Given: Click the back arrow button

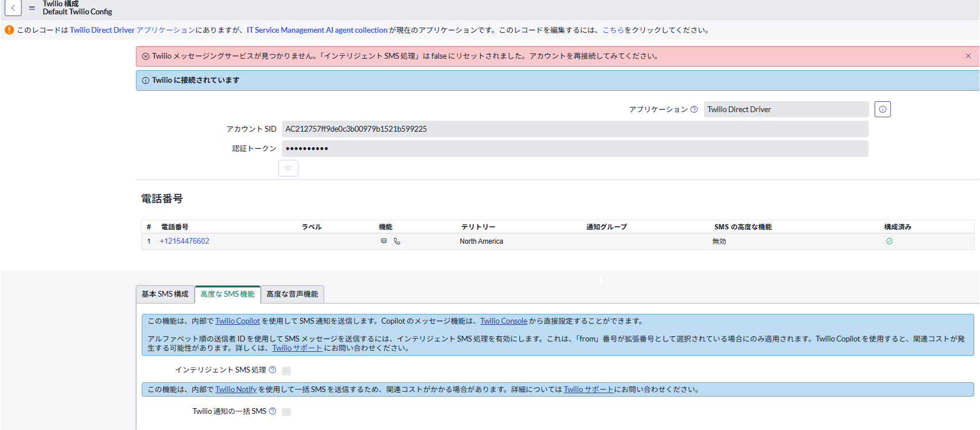Looking at the screenshot, I should point(13,8).
